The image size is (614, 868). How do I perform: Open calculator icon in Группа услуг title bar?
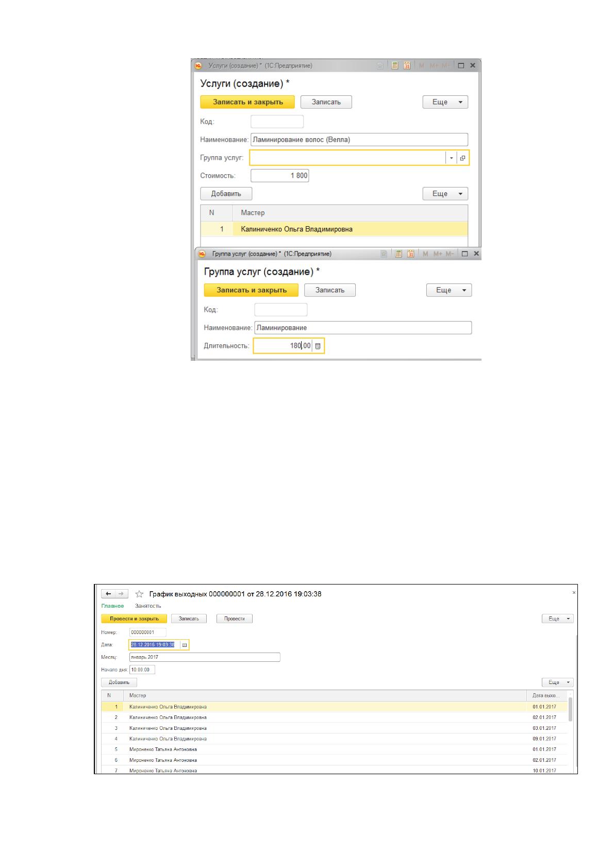coord(399,254)
